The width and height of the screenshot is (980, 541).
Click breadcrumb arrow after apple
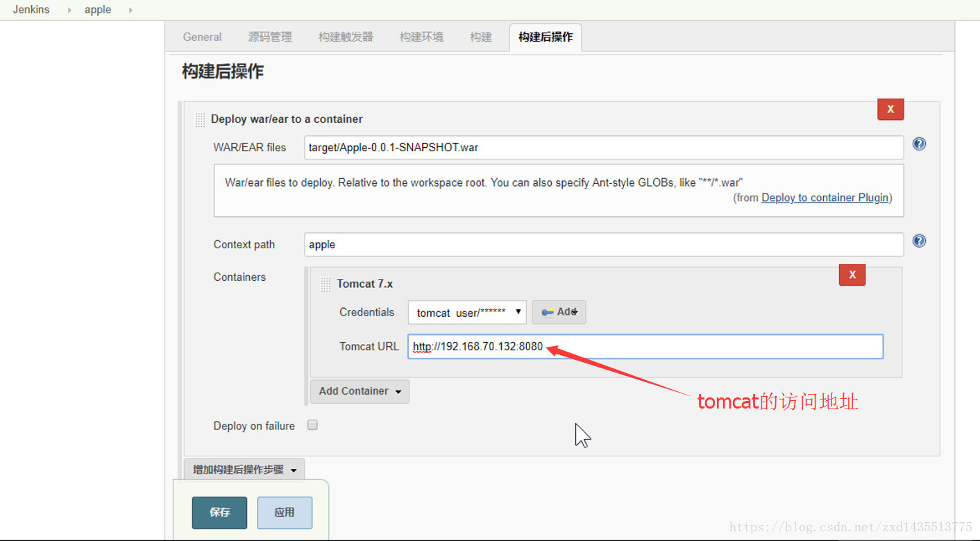[x=130, y=10]
